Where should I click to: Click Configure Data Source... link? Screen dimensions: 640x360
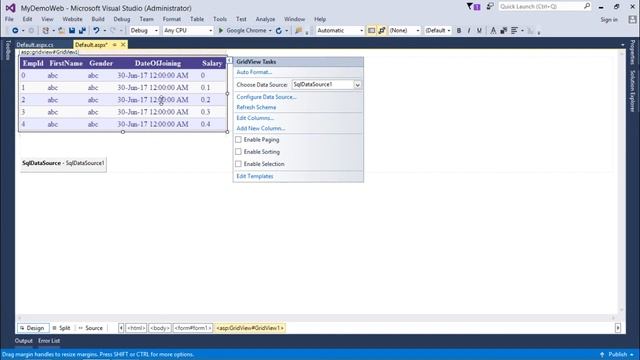click(266, 97)
